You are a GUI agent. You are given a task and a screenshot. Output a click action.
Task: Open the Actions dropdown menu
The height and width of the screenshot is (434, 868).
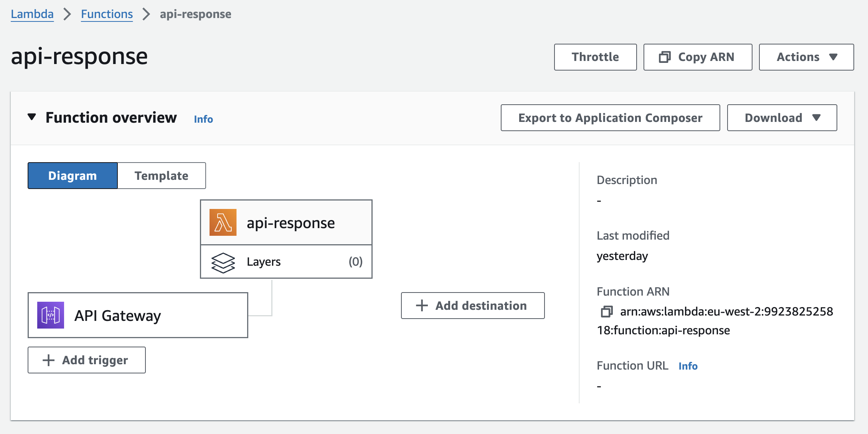(x=806, y=57)
